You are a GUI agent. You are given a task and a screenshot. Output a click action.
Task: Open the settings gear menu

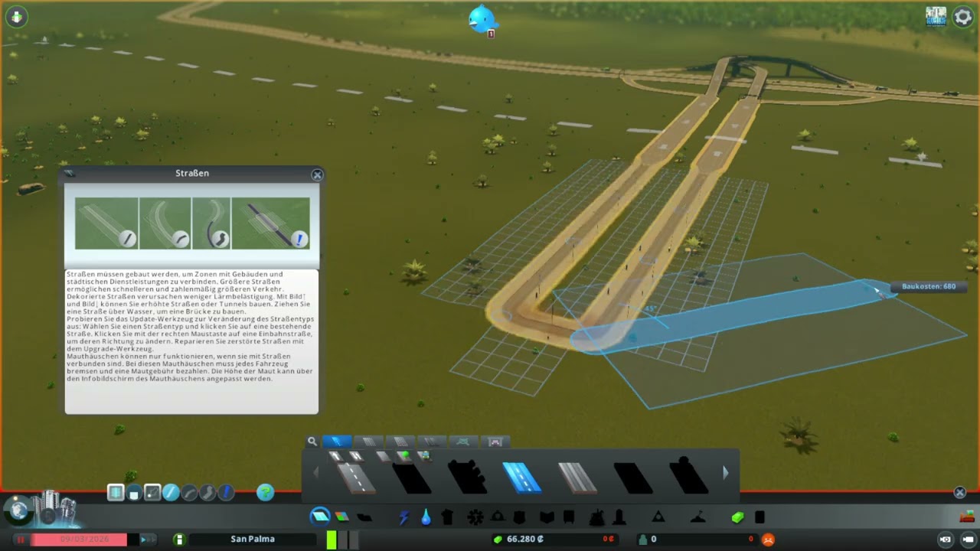962,17
